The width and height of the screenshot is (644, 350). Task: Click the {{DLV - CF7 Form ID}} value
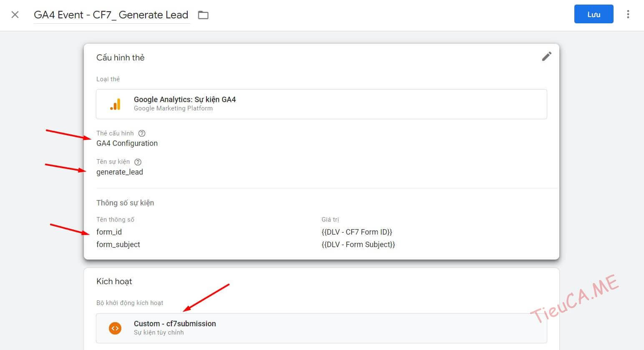[357, 232]
